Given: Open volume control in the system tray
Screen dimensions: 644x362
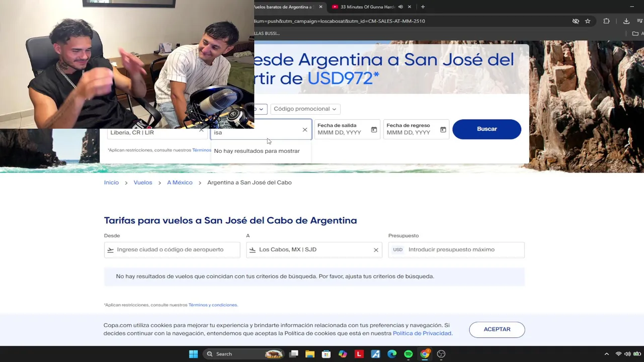Looking at the screenshot, I should pyautogui.click(x=627, y=354).
